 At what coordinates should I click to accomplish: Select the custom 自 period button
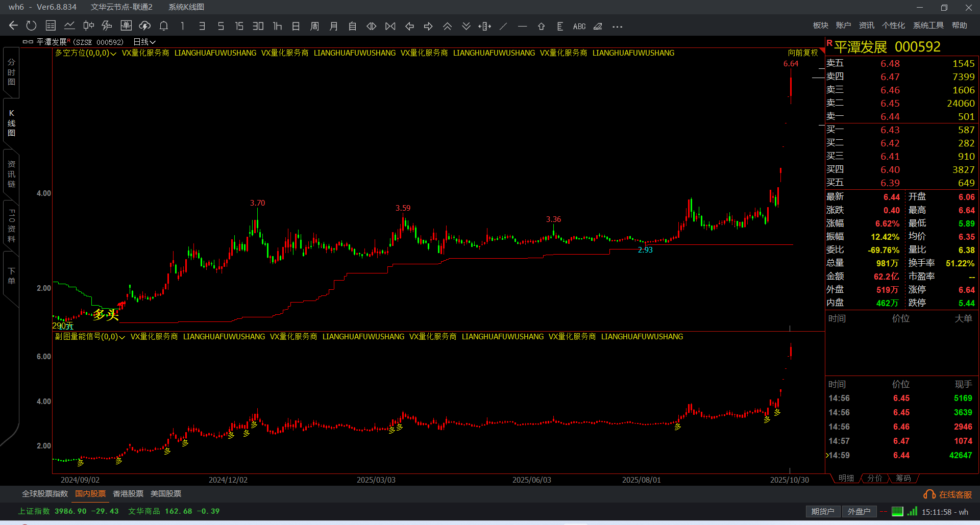point(353,26)
